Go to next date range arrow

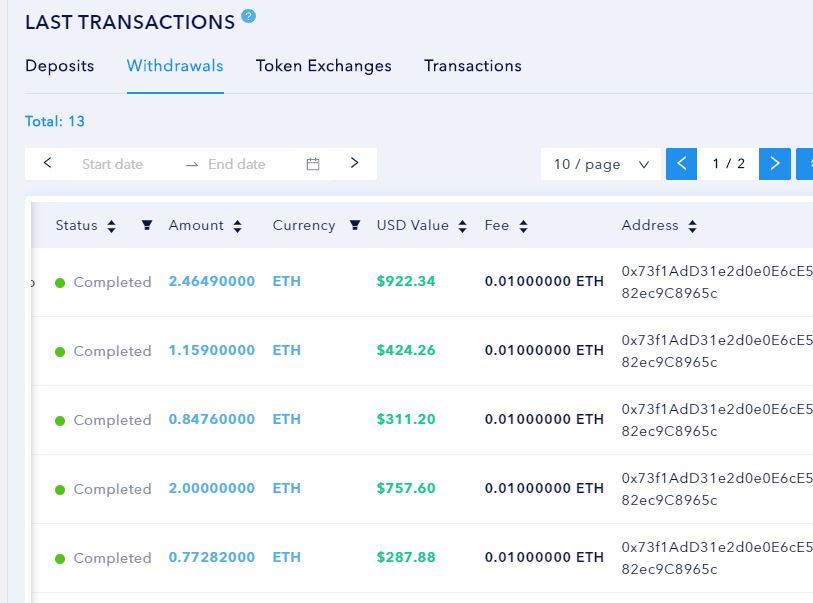click(354, 163)
